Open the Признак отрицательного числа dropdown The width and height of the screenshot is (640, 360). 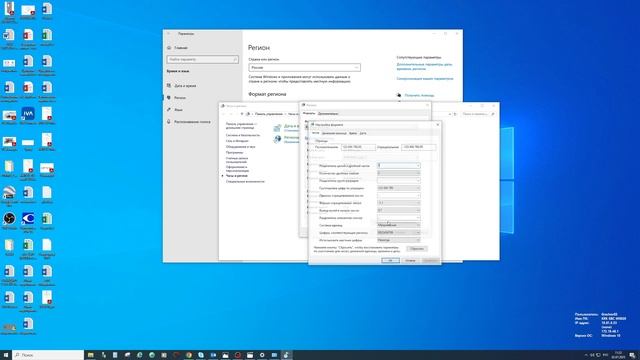[398, 196]
